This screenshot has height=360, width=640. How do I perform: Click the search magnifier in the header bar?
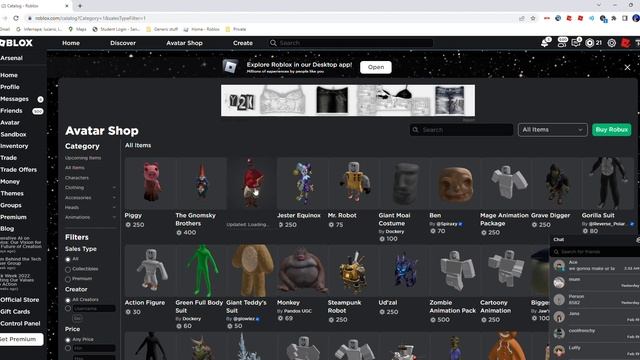click(x=273, y=43)
